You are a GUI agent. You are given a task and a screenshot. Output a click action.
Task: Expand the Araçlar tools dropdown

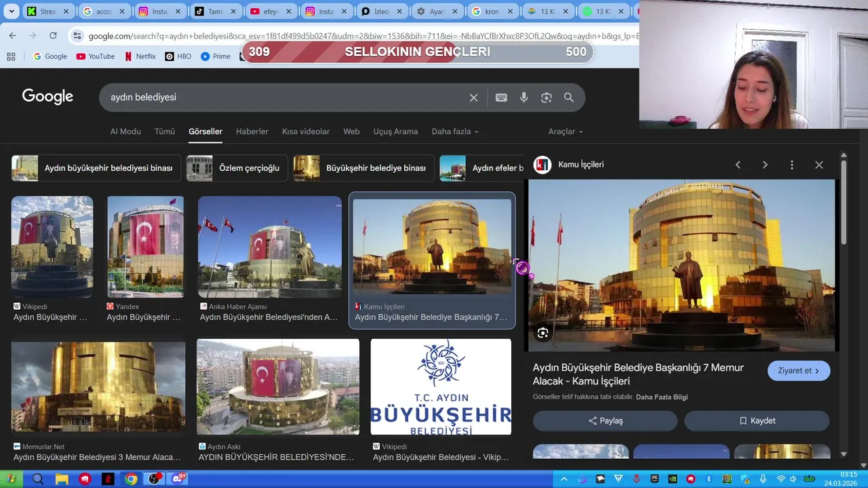click(566, 131)
